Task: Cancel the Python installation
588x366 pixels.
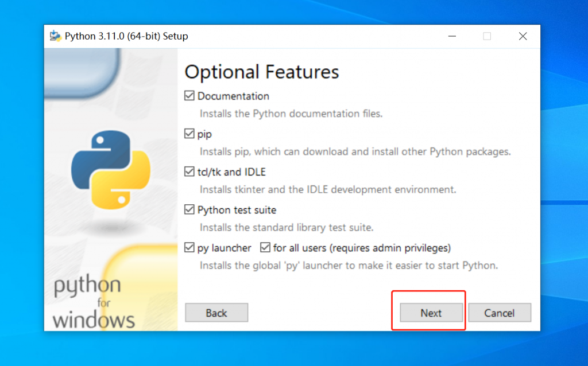Action: tap(499, 313)
